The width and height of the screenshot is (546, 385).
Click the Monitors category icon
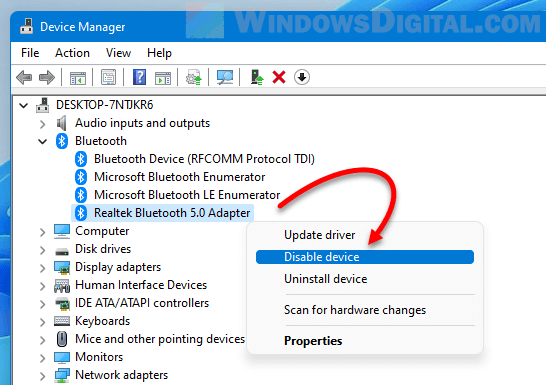coord(62,357)
